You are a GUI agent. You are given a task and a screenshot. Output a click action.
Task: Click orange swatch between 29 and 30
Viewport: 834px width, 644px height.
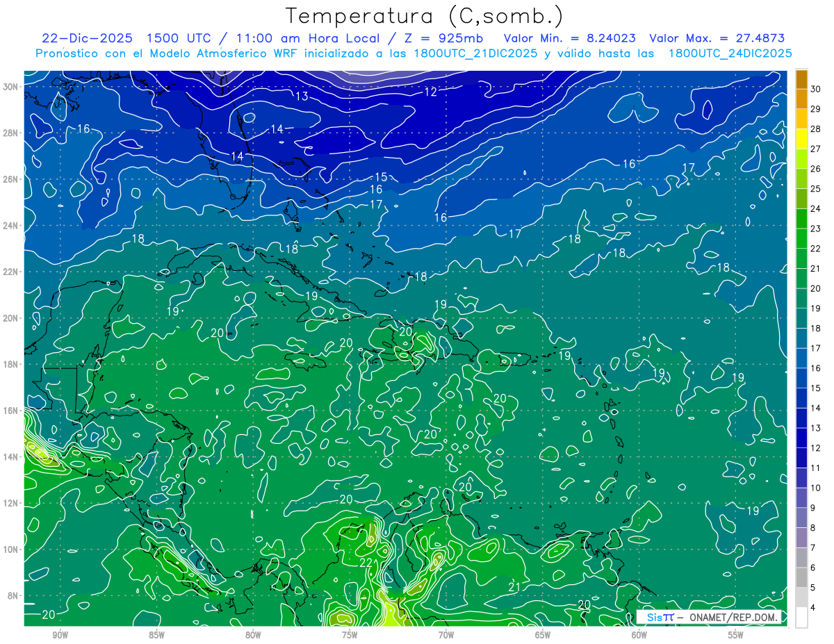[801, 99]
